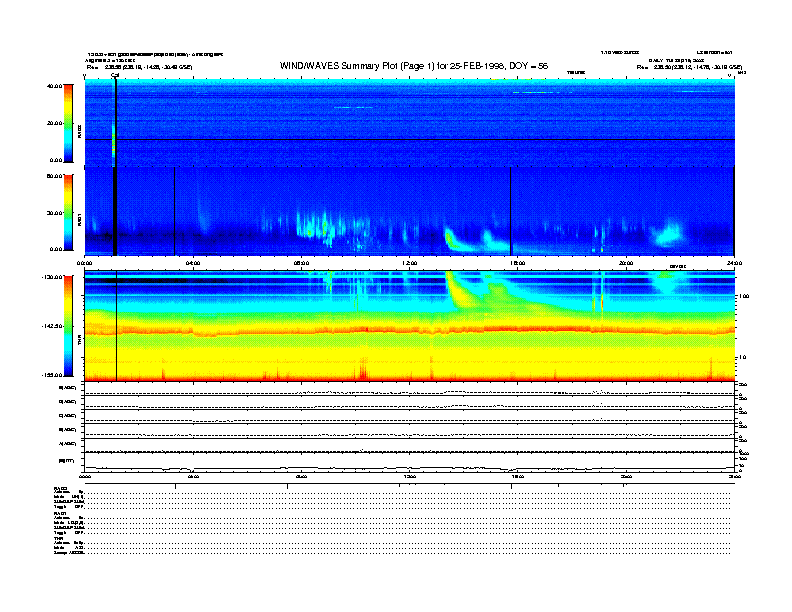Click the WIND/WAVES Summary Plot title
The image size is (792, 612).
(x=414, y=66)
